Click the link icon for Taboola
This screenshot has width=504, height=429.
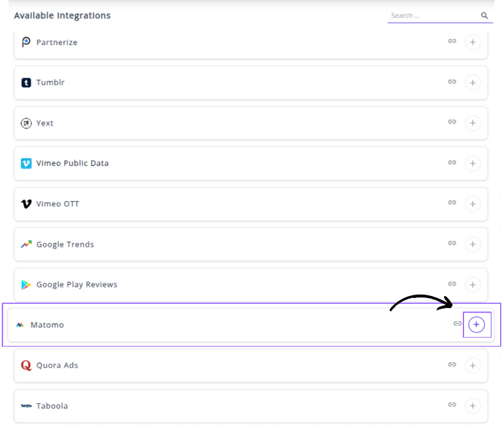(452, 405)
